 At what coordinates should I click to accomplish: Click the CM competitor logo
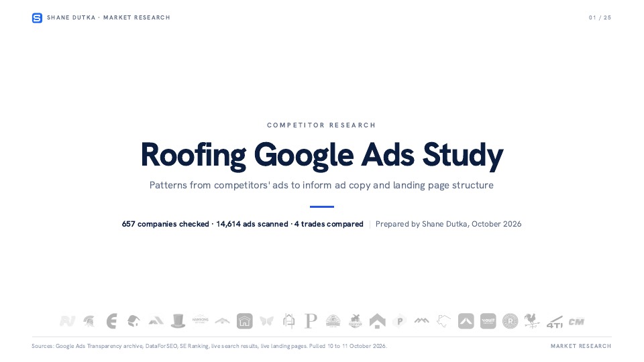click(577, 322)
